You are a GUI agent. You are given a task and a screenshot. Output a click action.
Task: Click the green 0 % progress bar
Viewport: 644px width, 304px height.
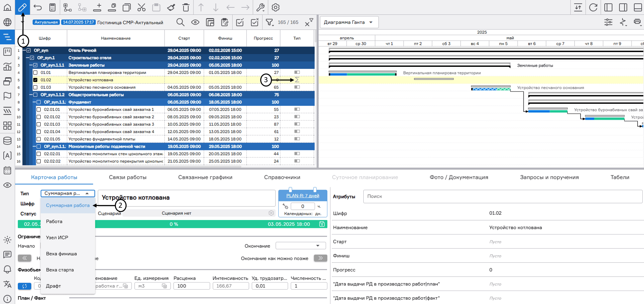tap(174, 224)
